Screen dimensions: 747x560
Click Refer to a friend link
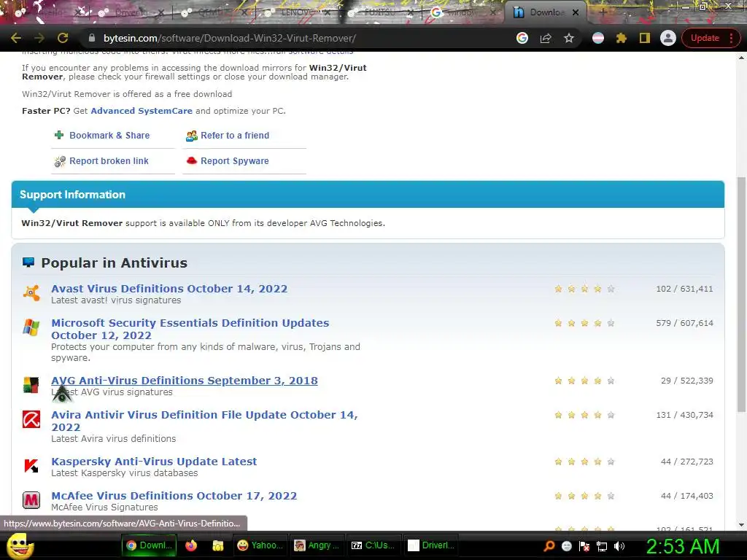click(x=235, y=135)
